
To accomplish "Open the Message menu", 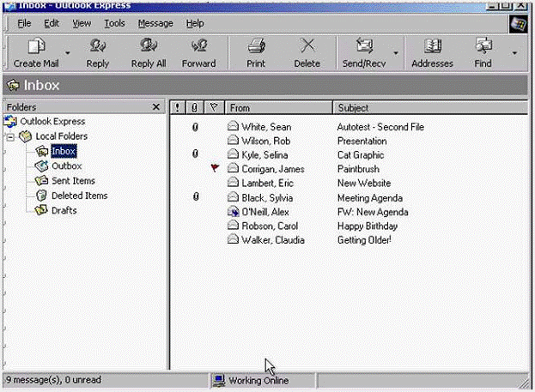I will coord(155,23).
